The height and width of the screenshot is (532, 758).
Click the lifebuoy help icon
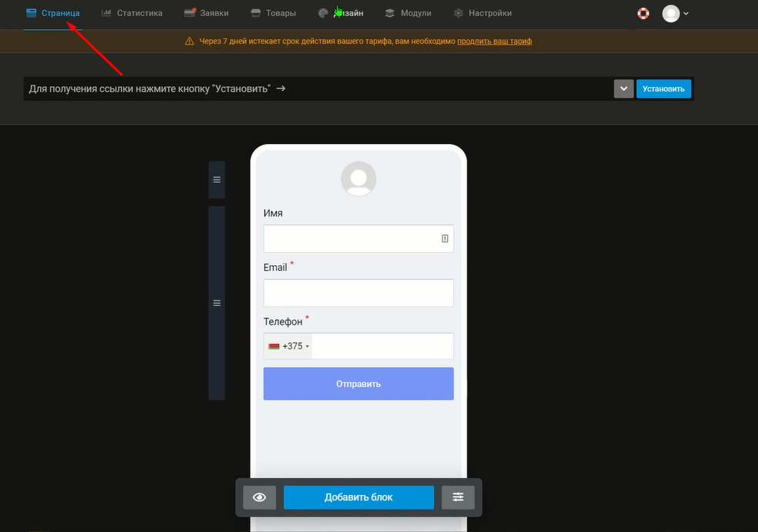coord(643,13)
